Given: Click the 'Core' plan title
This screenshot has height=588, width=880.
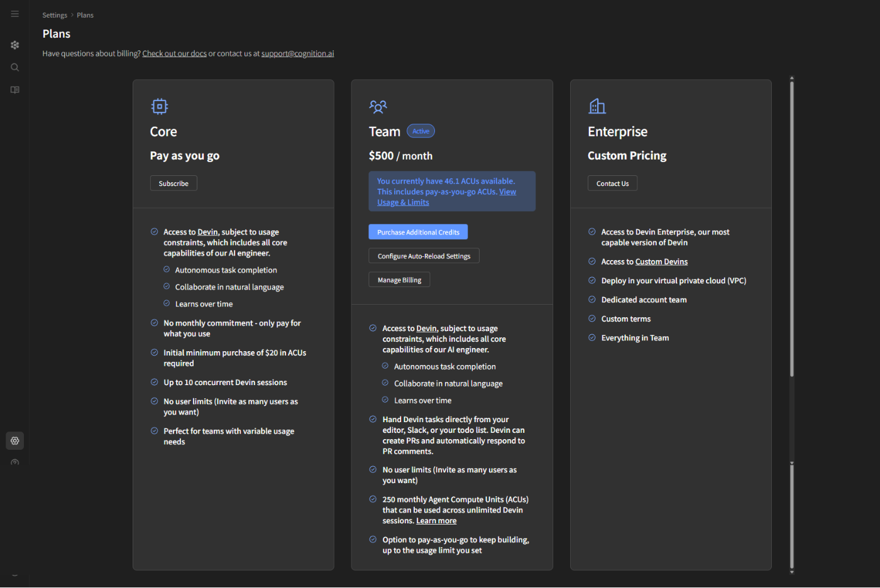Looking at the screenshot, I should pos(163,132).
